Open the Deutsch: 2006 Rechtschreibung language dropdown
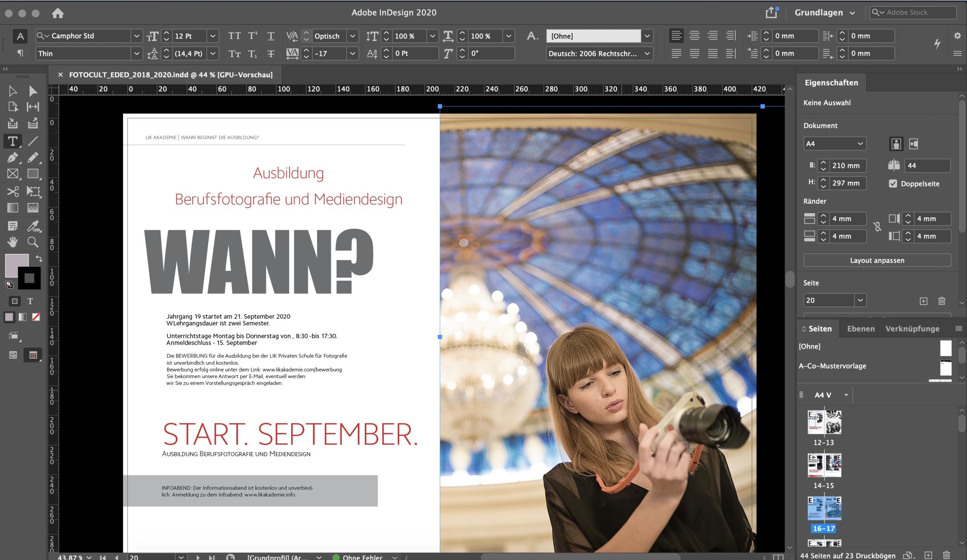 click(x=647, y=53)
